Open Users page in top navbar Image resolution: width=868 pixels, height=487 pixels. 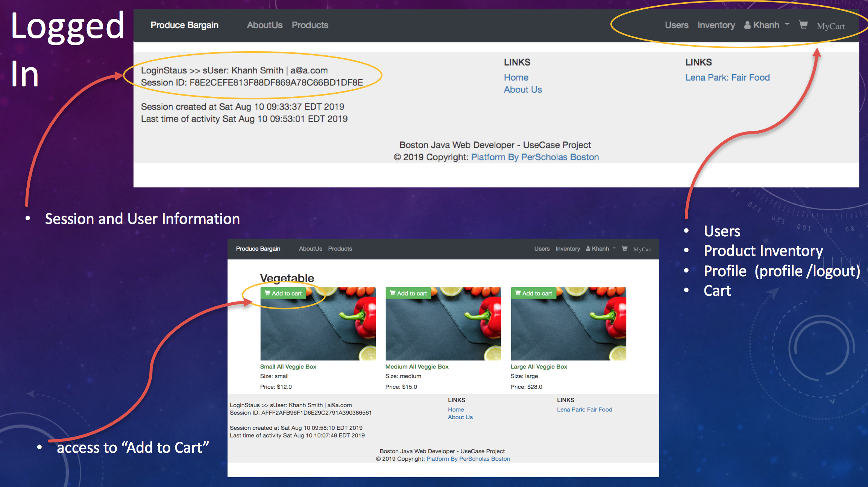676,25
